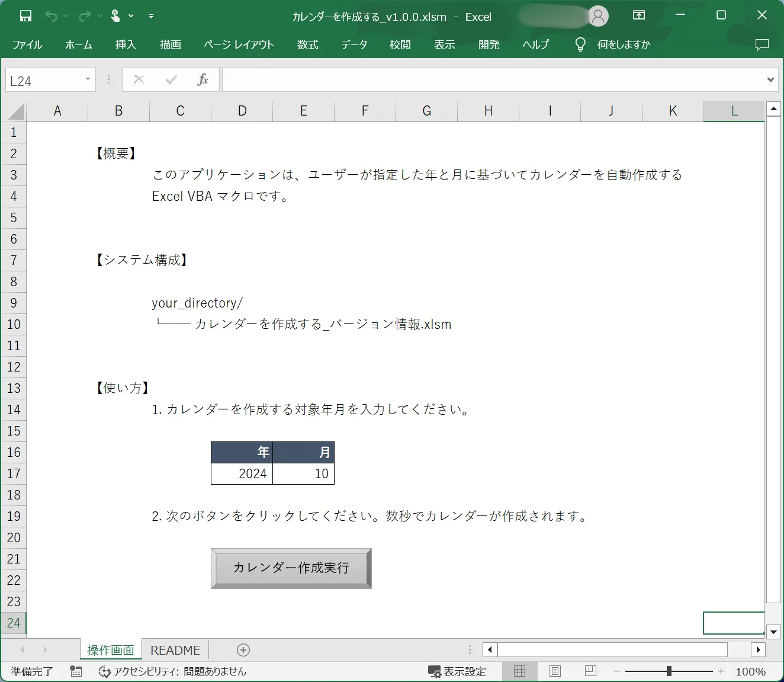Switch to the README sheet tab

point(175,650)
